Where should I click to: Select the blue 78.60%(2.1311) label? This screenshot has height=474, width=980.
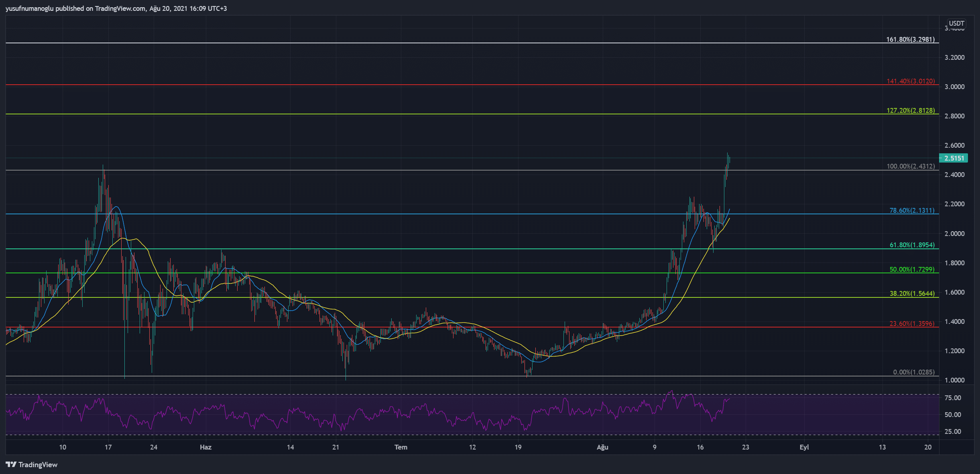pos(912,210)
